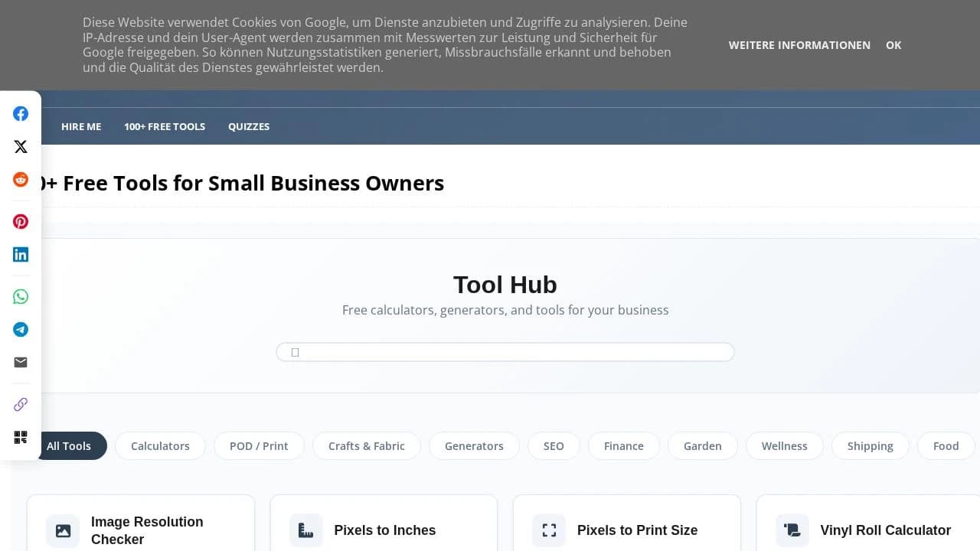Screen dimensions: 980x551
Task: Share the page on X
Action: (x=21, y=146)
